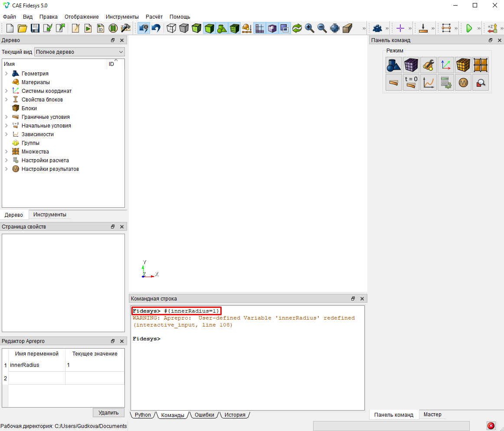This screenshot has width=504, height=431.
Task: Click the blue group of people icon
Action: (377, 28)
